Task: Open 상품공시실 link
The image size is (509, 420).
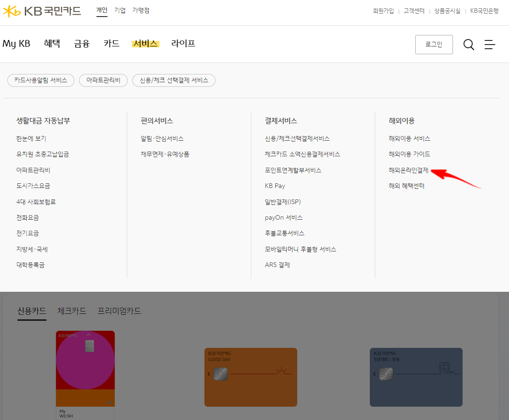Action: (447, 11)
